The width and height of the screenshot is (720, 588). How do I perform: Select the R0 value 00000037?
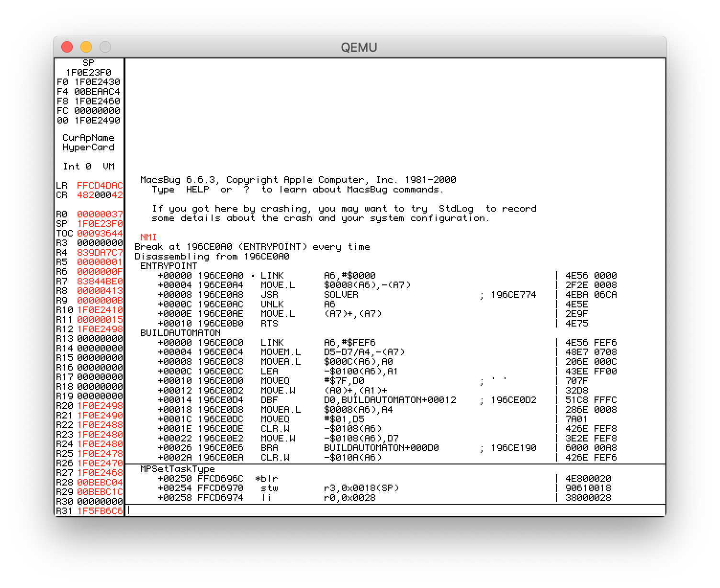pos(100,214)
